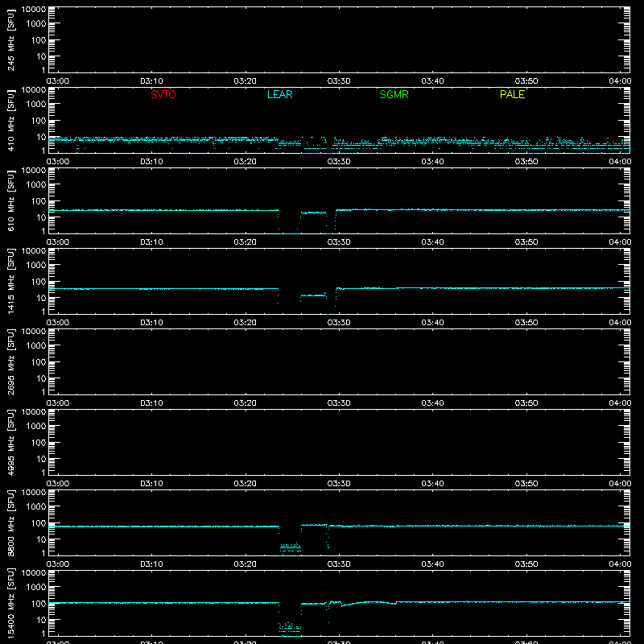
Task: Click the cyan LEAR station label
Action: point(279,94)
